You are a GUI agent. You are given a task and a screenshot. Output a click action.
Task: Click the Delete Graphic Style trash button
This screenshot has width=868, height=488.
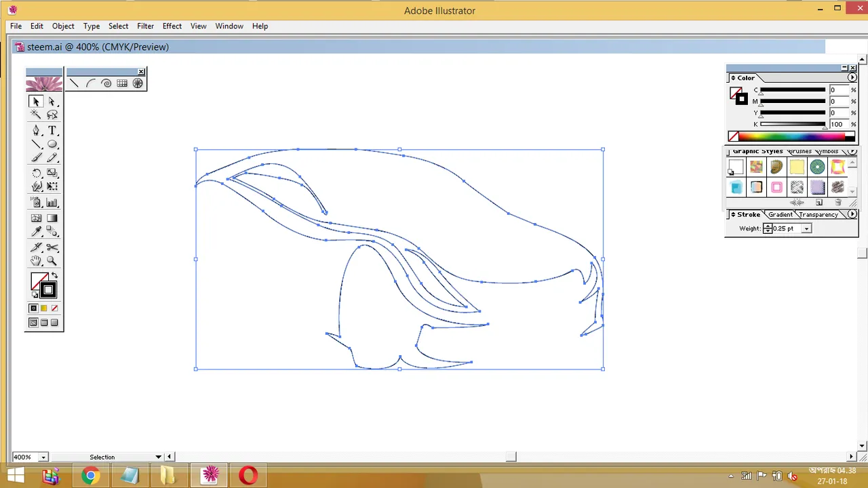pyautogui.click(x=838, y=202)
